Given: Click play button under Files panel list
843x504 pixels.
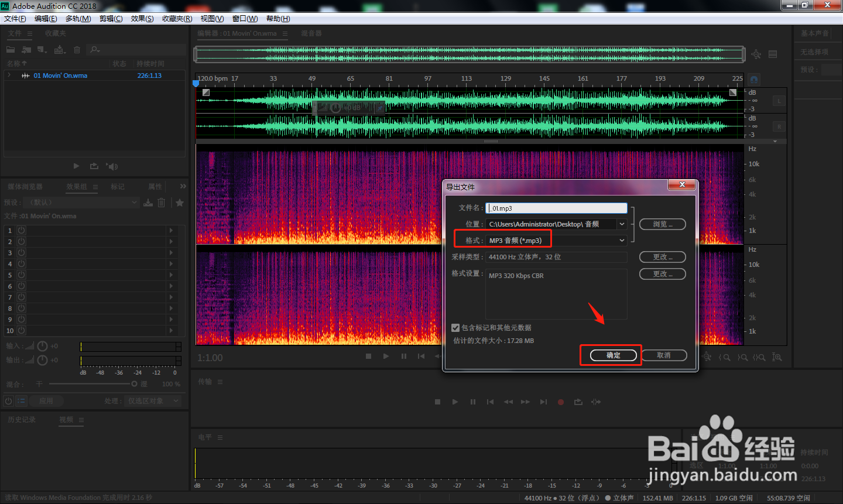Looking at the screenshot, I should pos(76,166).
